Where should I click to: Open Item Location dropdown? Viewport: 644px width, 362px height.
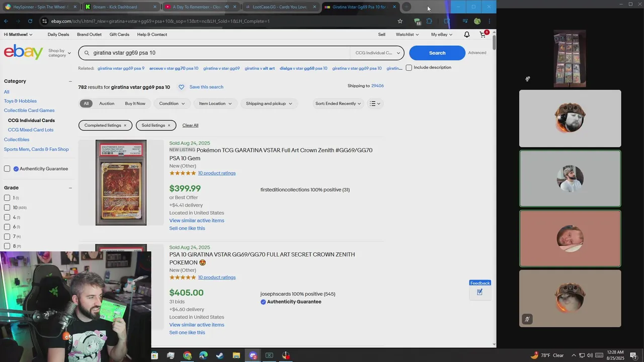tap(215, 104)
